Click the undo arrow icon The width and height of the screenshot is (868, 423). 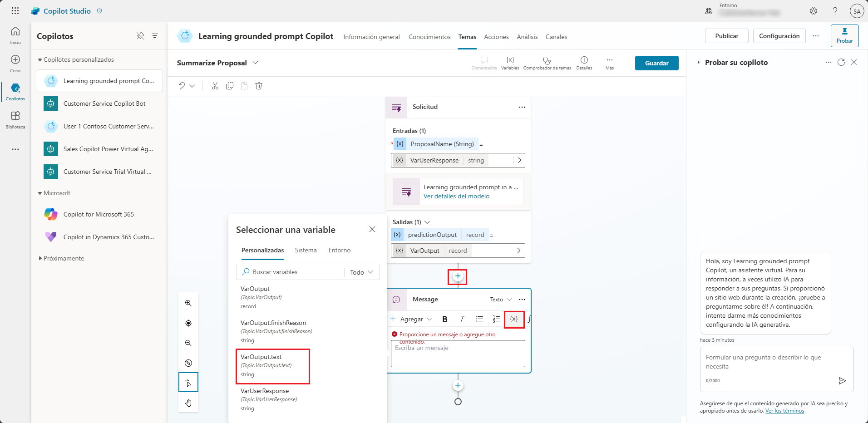pyautogui.click(x=182, y=86)
